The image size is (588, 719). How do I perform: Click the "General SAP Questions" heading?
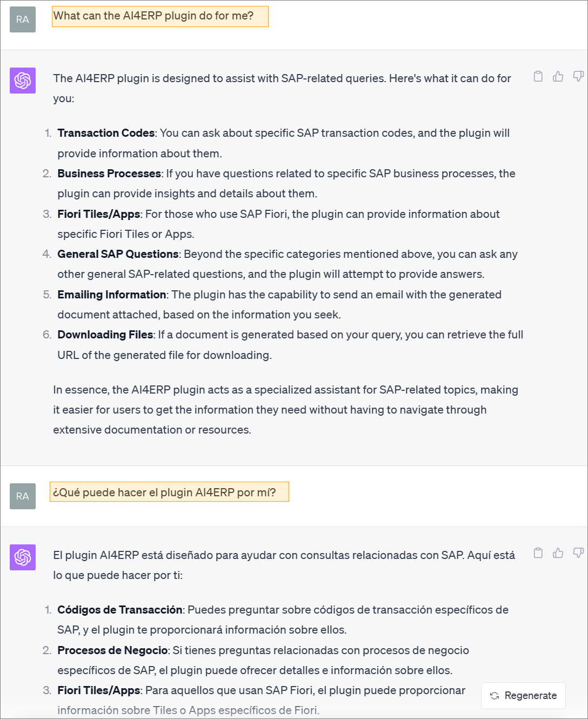[x=118, y=254]
